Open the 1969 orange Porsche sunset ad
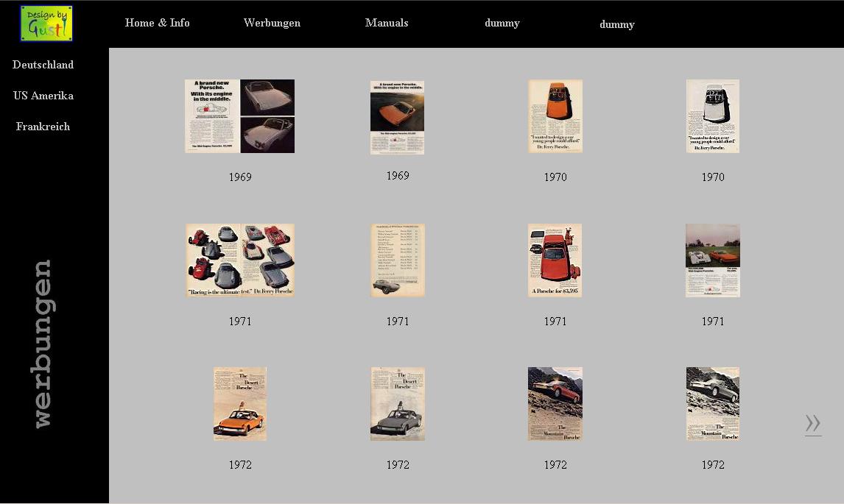Screen dimensions: 844x504 click(x=397, y=117)
